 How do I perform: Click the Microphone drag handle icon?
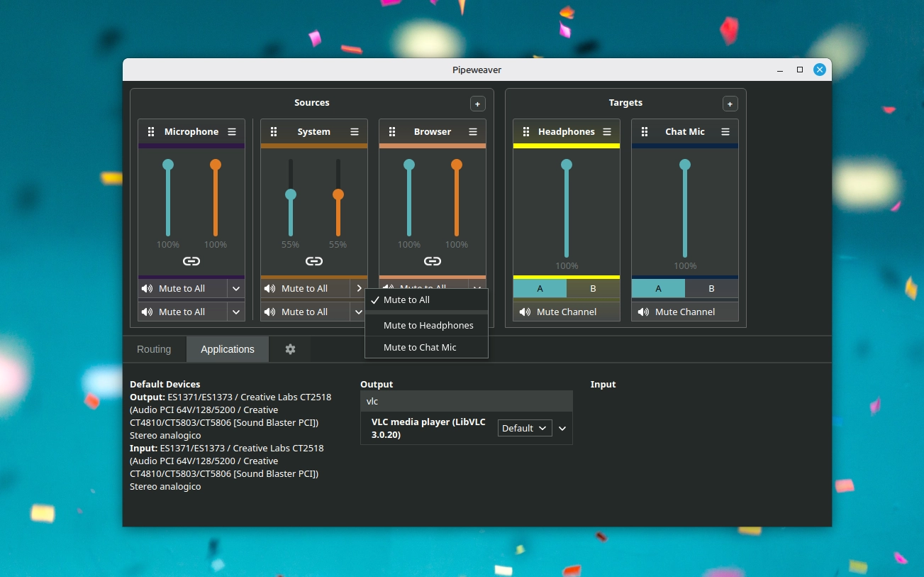151,132
